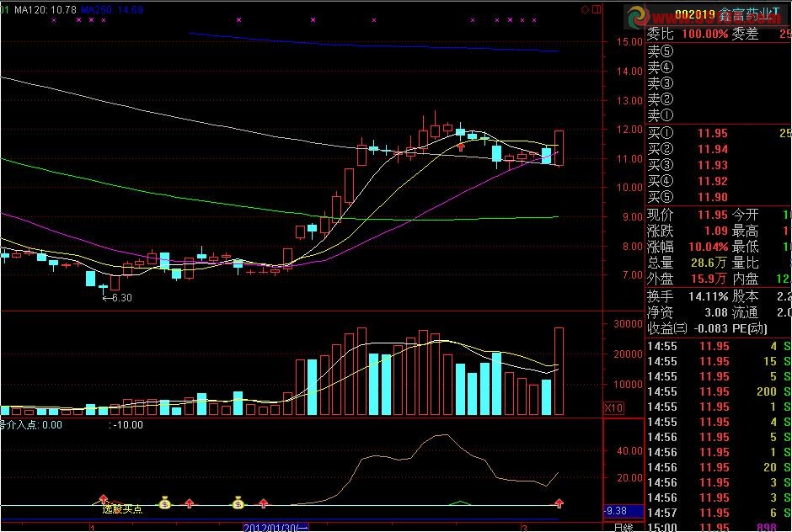Select the 14:57 trade row with volume 6

(719, 513)
